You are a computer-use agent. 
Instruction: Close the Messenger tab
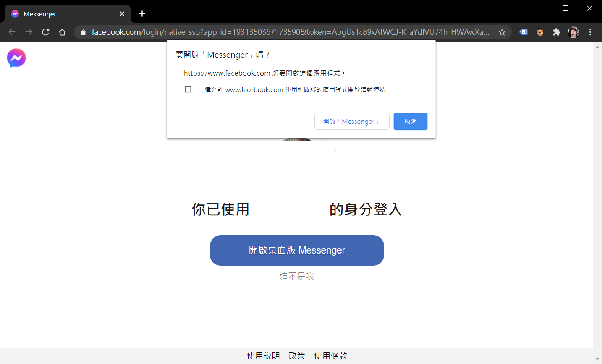[x=122, y=14]
